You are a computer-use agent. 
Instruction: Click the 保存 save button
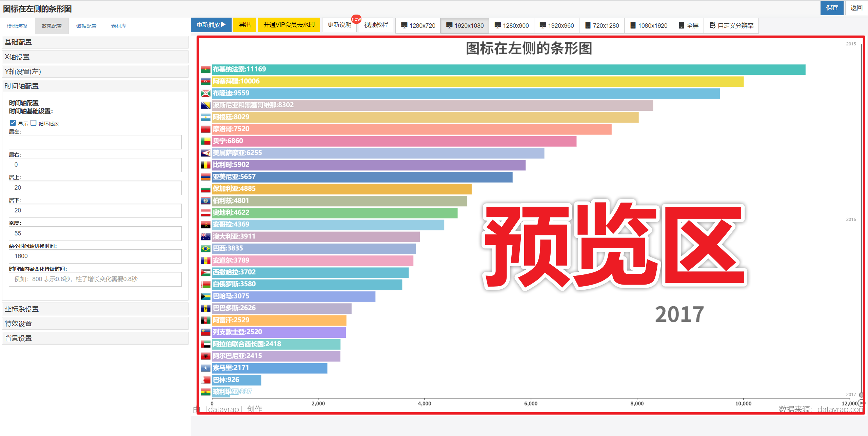pyautogui.click(x=831, y=8)
